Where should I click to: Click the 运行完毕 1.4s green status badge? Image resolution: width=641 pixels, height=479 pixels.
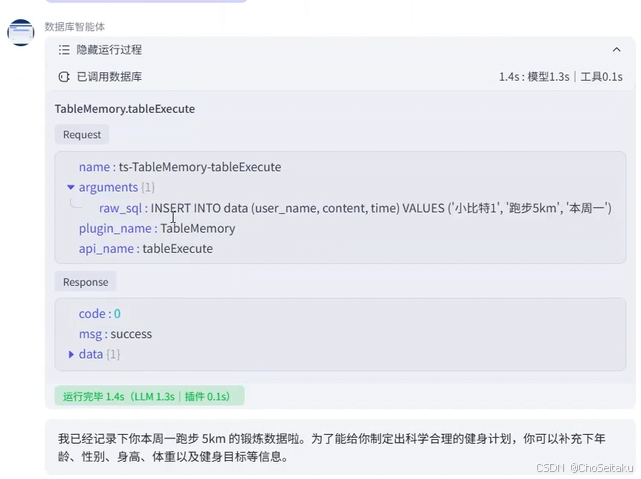coord(149,396)
